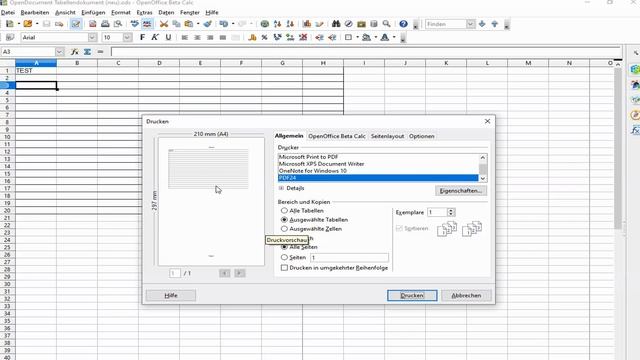Open the Datei menu

pos(8,13)
